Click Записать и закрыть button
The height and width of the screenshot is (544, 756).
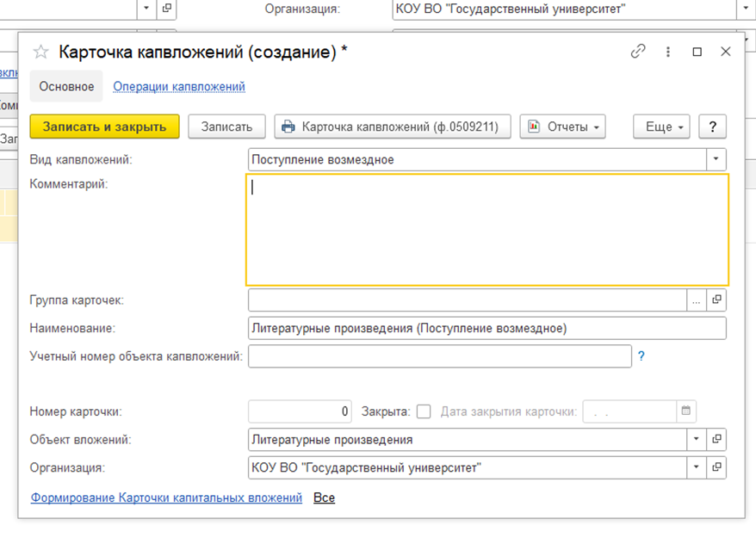pyautogui.click(x=105, y=127)
